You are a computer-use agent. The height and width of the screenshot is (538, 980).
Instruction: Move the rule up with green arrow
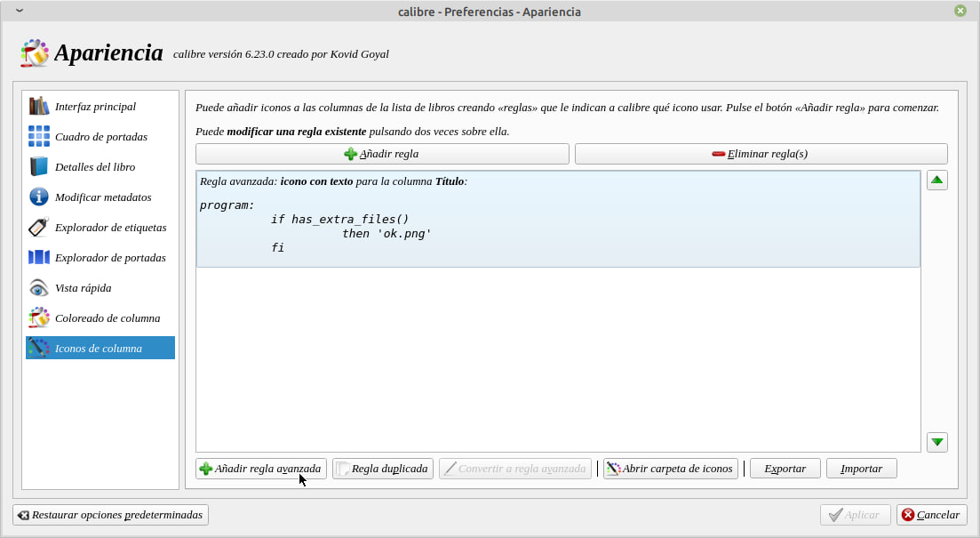tap(936, 181)
